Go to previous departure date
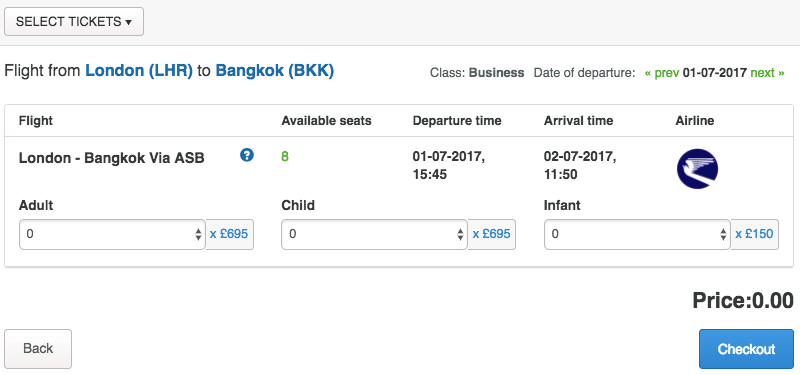 pyautogui.click(x=662, y=73)
